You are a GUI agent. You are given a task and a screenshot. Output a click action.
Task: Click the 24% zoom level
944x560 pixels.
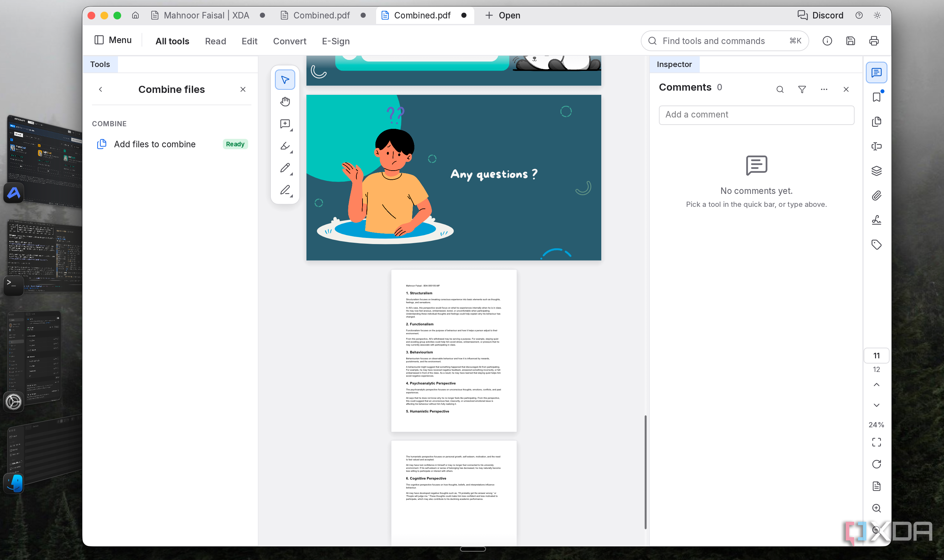click(876, 424)
